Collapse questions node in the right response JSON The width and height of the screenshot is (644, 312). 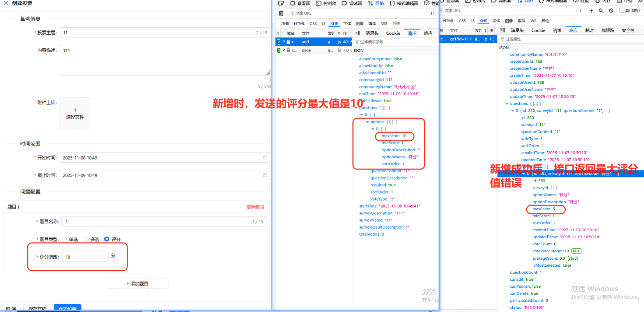click(507, 103)
